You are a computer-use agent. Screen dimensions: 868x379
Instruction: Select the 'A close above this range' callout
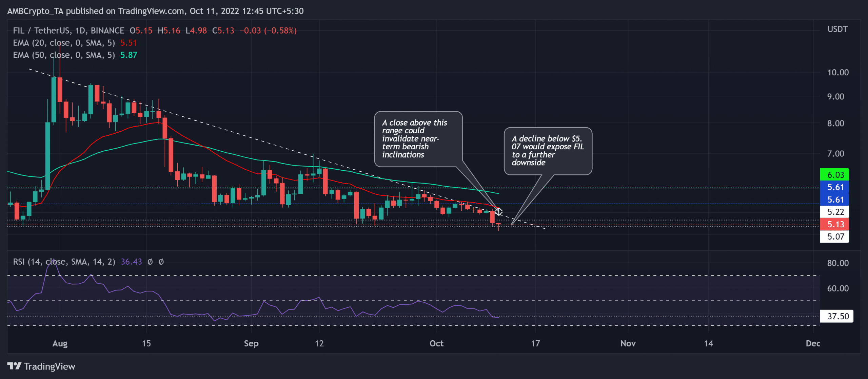[x=418, y=139]
